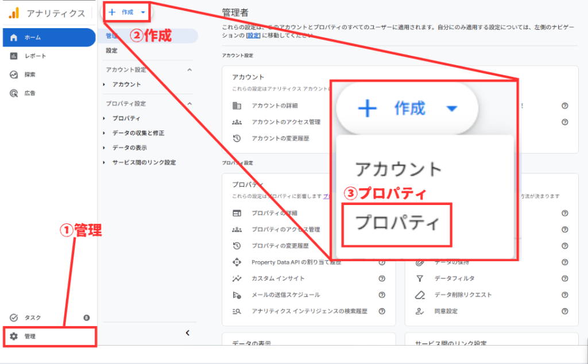Open help for データフィルタ

pyautogui.click(x=565, y=278)
